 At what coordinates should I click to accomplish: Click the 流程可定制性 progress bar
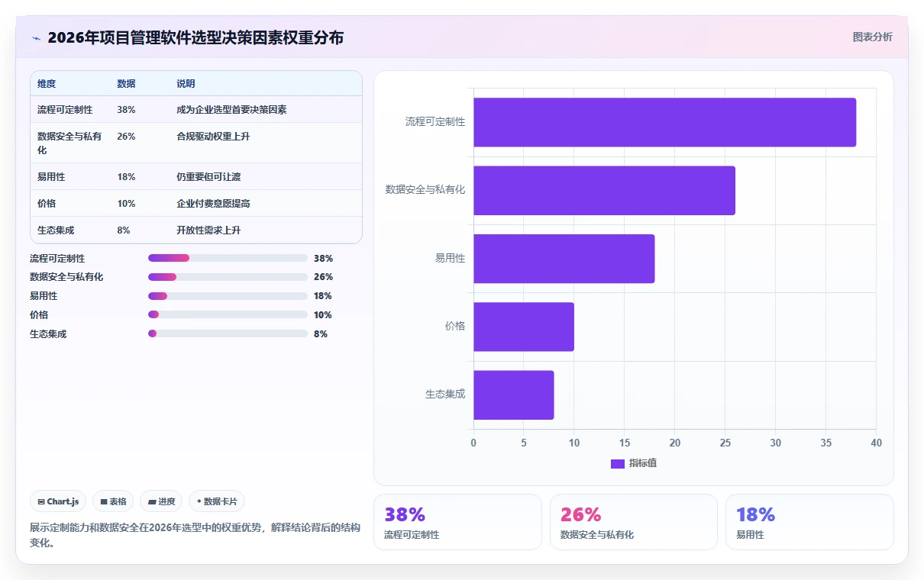[228, 258]
